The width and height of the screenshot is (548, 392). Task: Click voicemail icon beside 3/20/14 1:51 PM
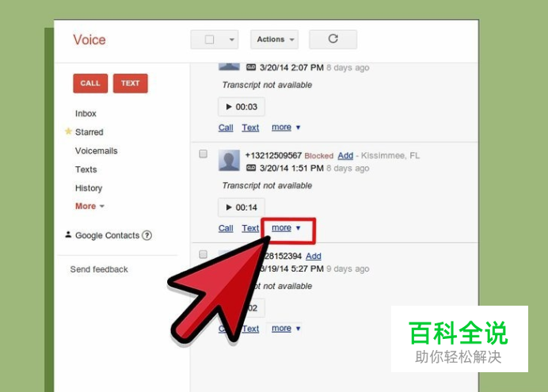[251, 168]
